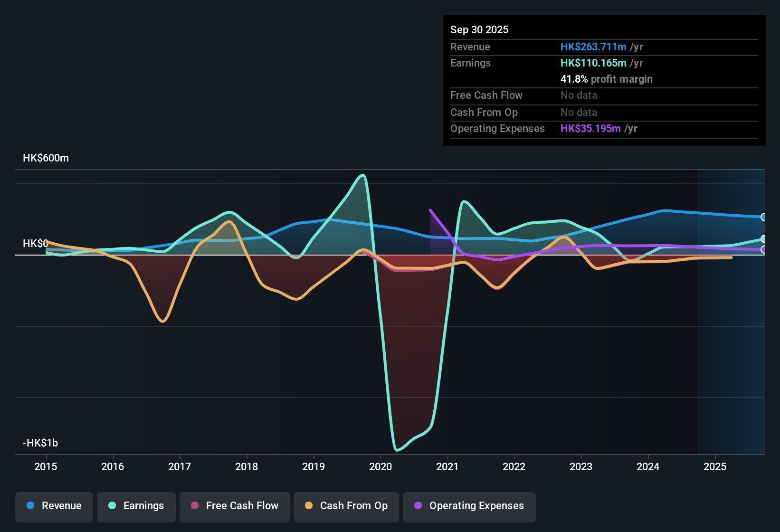This screenshot has height=532, width=780.
Task: Click the Operating Expenses endpoint marker
Action: 764,250
